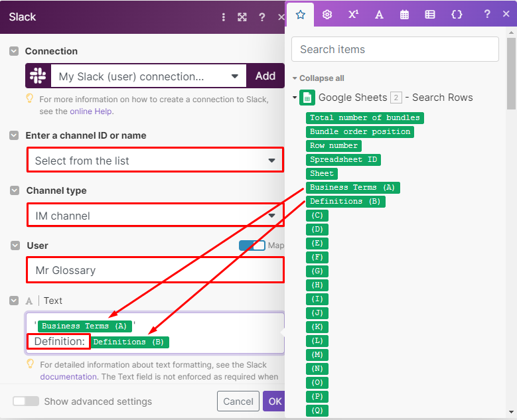The height and width of the screenshot is (420, 517).
Task: Expand the Slack dialog to fullscreen
Action: (x=242, y=17)
